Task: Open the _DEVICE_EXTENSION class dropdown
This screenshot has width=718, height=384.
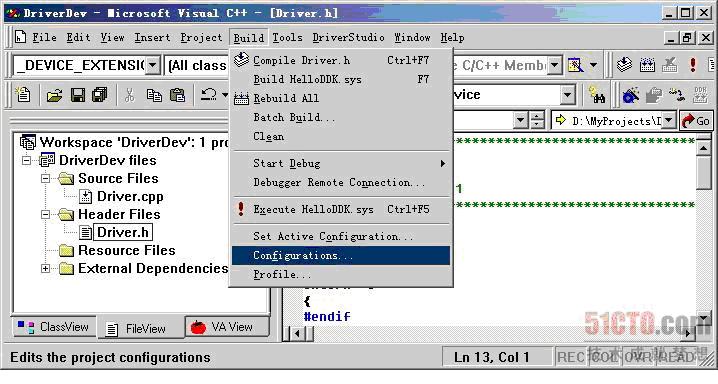Action: point(152,65)
